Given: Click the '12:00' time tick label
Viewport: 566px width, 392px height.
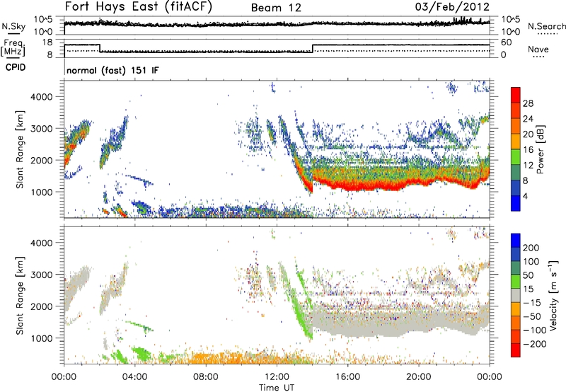Looking at the screenshot, I should tap(277, 377).
